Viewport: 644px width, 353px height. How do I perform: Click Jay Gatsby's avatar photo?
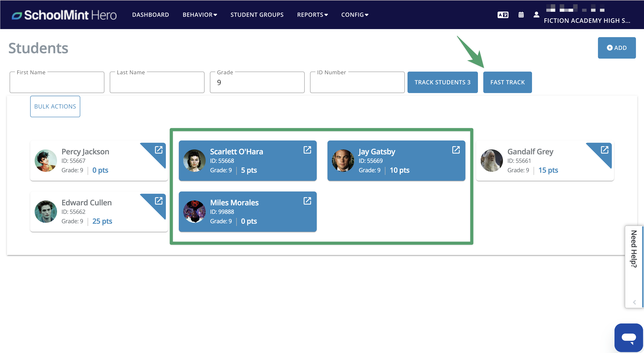[343, 161]
